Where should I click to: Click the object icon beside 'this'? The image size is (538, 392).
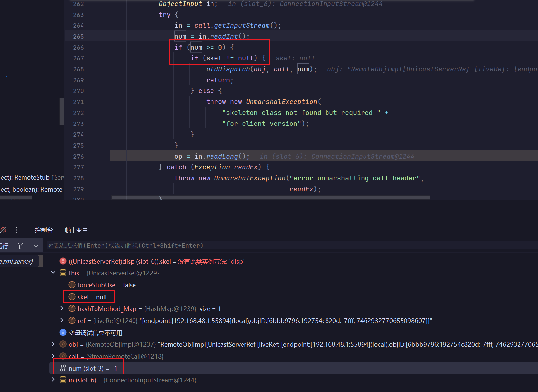tap(63, 273)
